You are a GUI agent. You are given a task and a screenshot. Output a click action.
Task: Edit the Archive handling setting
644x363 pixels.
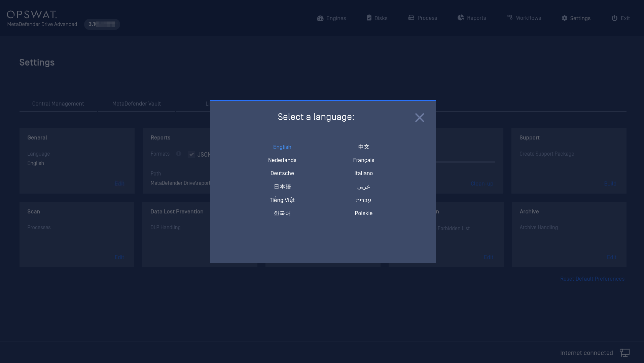coord(611,257)
